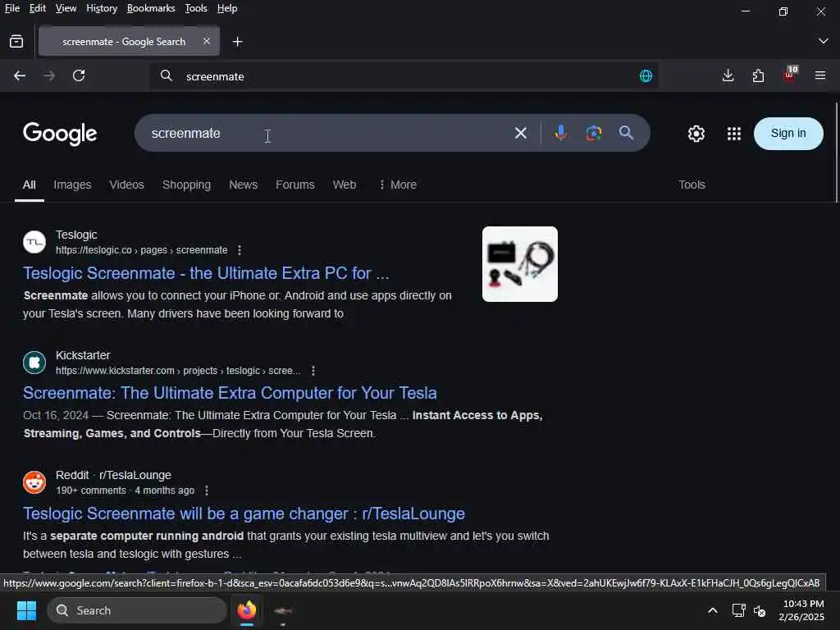The height and width of the screenshot is (630, 840).
Task: Search by image with Google Lens
Action: (x=593, y=133)
